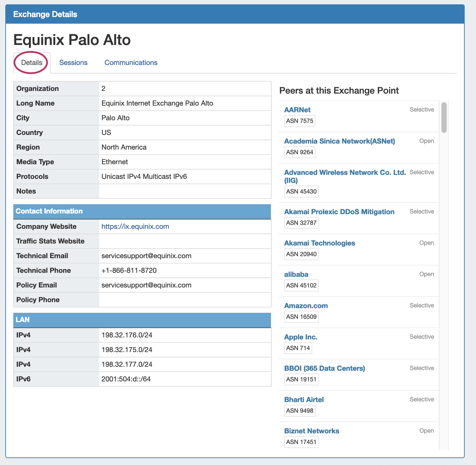View the Bharti Airtel peer page

tap(304, 400)
